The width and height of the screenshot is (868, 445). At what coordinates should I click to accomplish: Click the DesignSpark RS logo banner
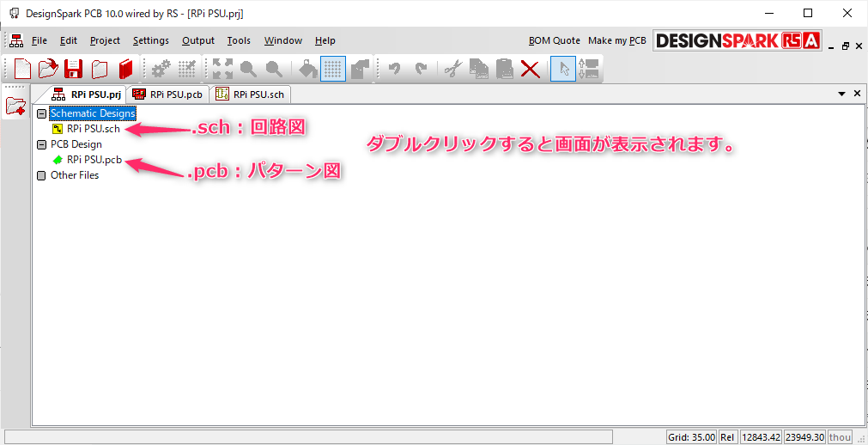tap(737, 40)
